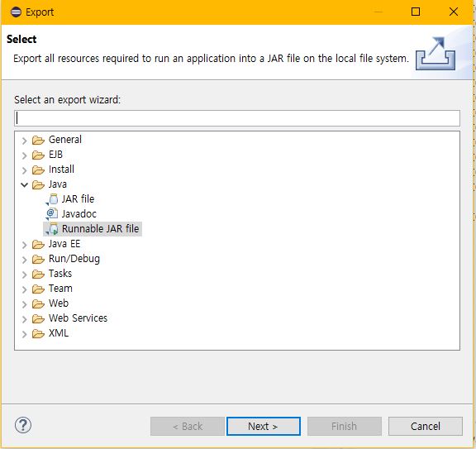Click the Web folder icon
Image resolution: width=476 pixels, height=449 pixels.
click(38, 303)
